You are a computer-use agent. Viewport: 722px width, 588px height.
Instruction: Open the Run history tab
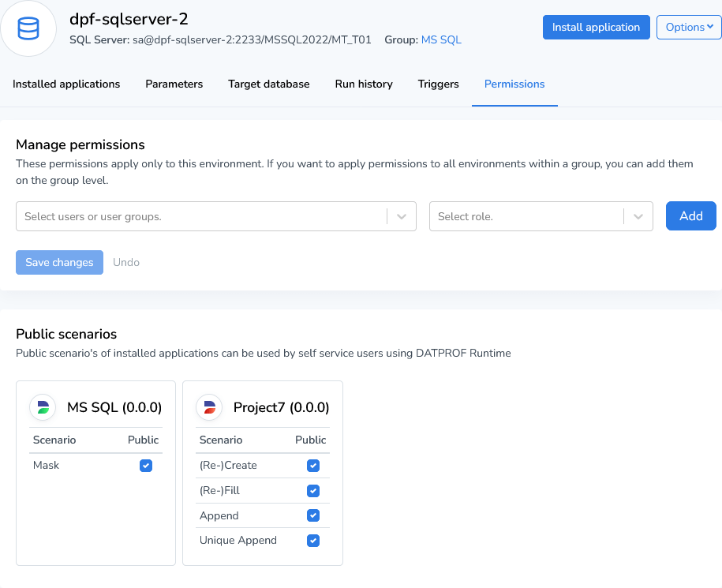[364, 84]
